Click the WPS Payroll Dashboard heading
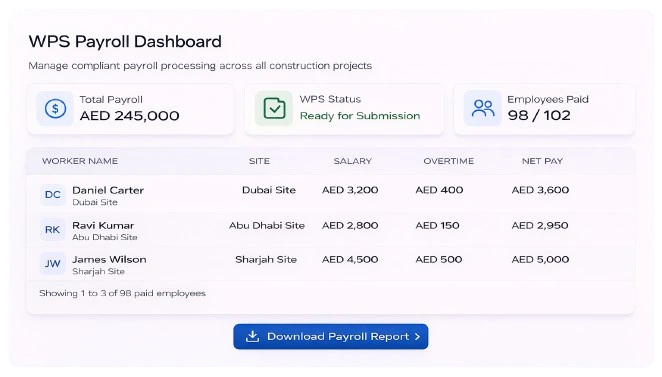The height and width of the screenshot is (377, 662). tap(125, 41)
